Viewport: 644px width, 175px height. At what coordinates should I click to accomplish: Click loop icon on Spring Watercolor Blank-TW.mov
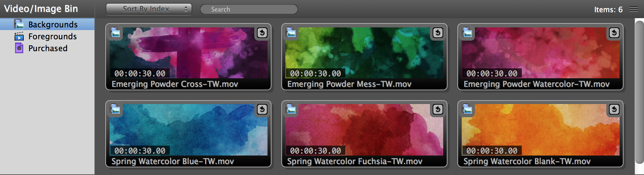[x=614, y=109]
